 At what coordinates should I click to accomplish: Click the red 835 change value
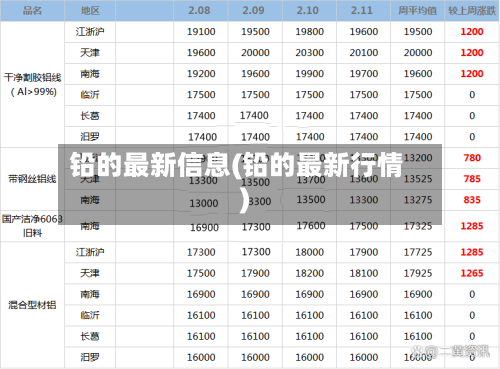pyautogui.click(x=472, y=200)
